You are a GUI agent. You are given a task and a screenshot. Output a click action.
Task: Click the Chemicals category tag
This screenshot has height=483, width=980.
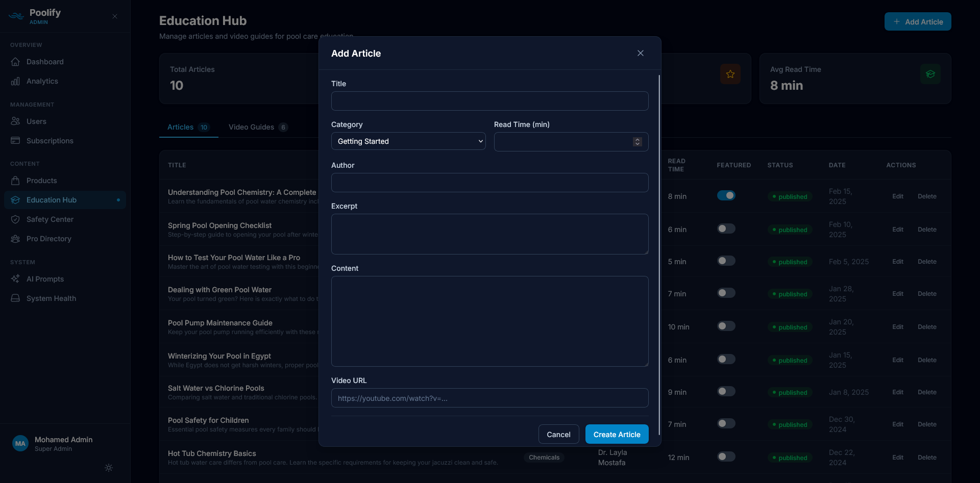pyautogui.click(x=544, y=457)
